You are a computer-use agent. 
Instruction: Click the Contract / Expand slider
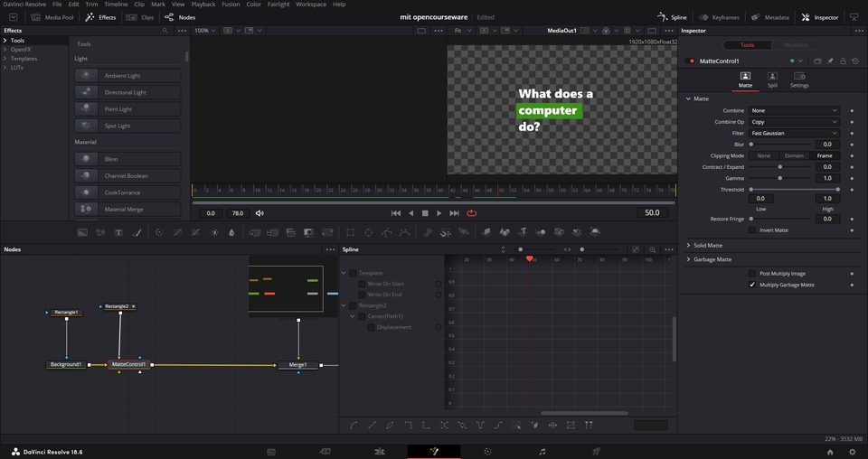tap(780, 167)
